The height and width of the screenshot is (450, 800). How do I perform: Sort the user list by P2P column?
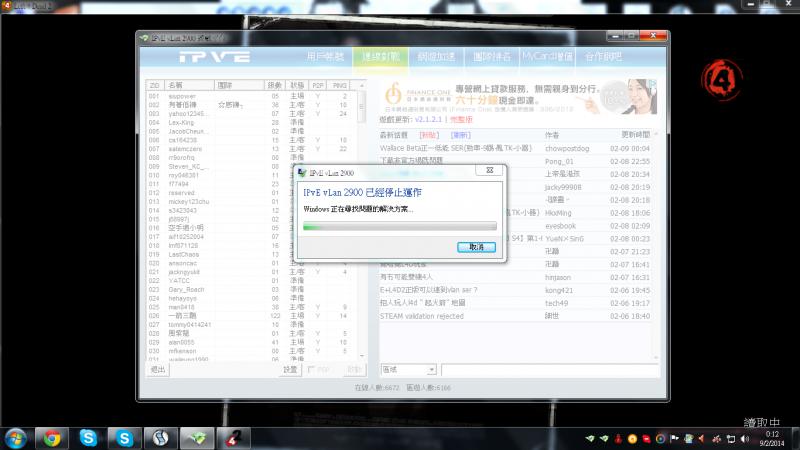tap(318, 85)
